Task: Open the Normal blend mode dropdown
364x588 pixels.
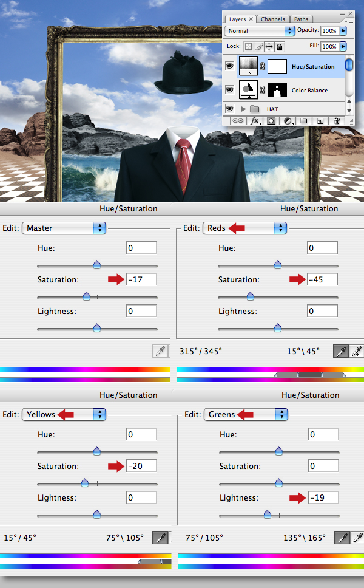Action: click(260, 31)
